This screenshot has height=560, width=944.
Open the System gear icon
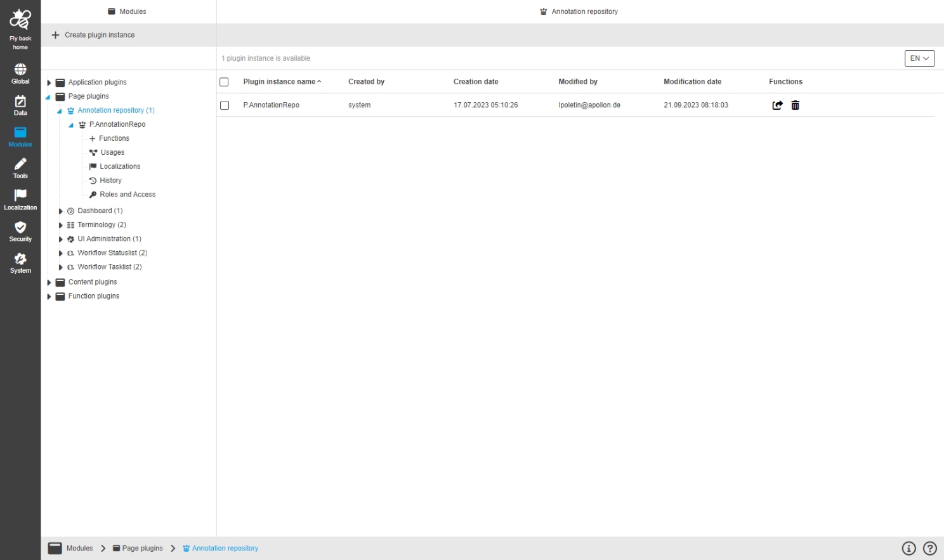click(20, 259)
